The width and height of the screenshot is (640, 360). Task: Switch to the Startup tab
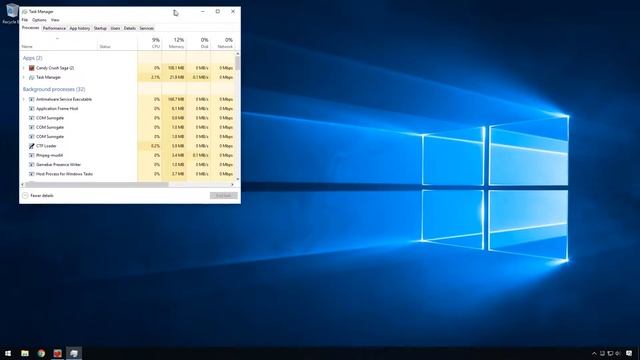pyautogui.click(x=100, y=28)
